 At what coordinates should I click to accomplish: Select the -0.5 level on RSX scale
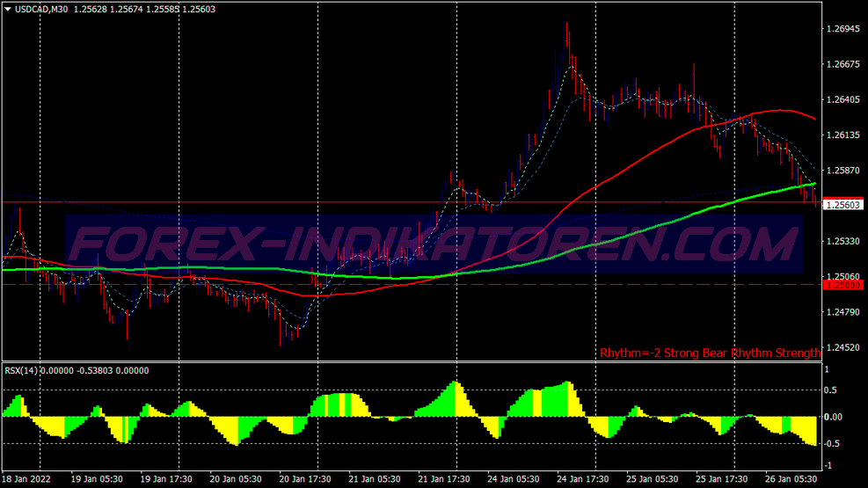(829, 444)
